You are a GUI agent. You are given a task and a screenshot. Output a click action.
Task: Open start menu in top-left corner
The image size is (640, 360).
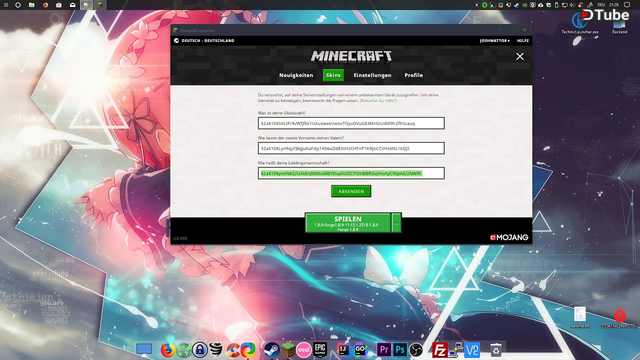coord(6,5)
